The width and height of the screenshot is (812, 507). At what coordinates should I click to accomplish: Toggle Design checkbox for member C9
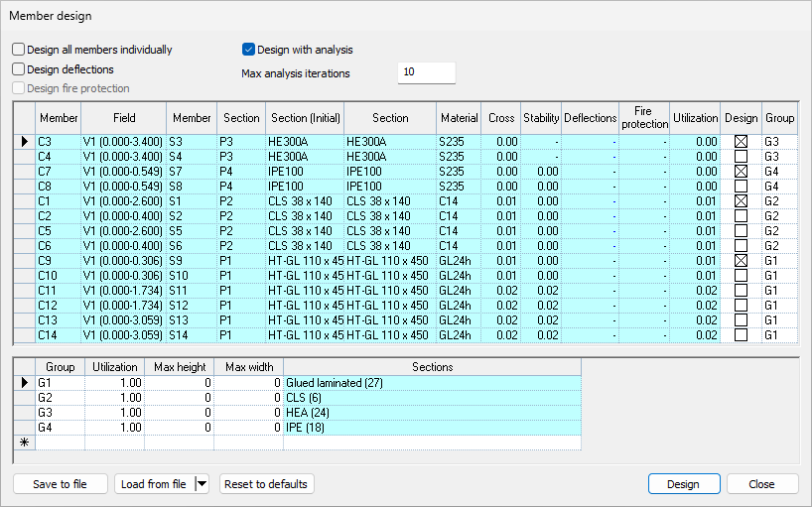tap(742, 260)
